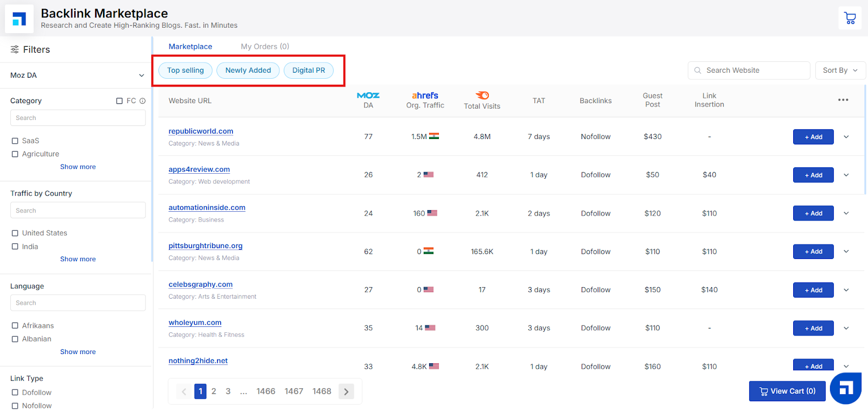Select the Digital PR filter pill
The width and height of the screenshot is (868, 410).
(309, 71)
